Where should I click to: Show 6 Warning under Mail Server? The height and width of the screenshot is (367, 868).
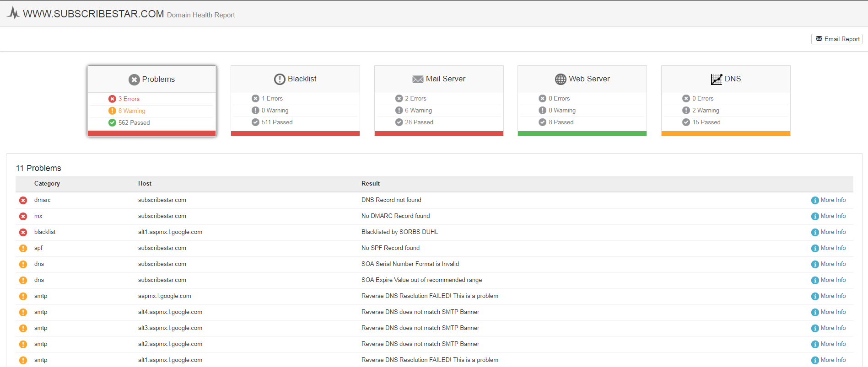[418, 110]
